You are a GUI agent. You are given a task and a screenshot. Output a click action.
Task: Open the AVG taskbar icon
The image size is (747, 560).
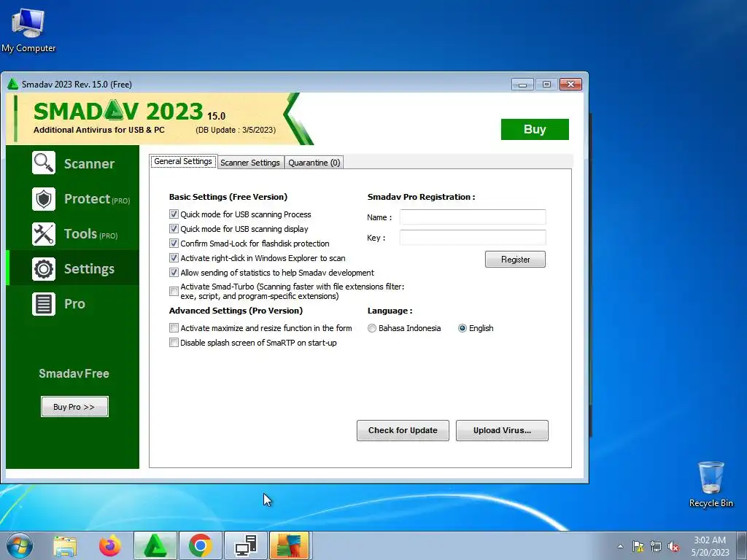click(x=290, y=545)
